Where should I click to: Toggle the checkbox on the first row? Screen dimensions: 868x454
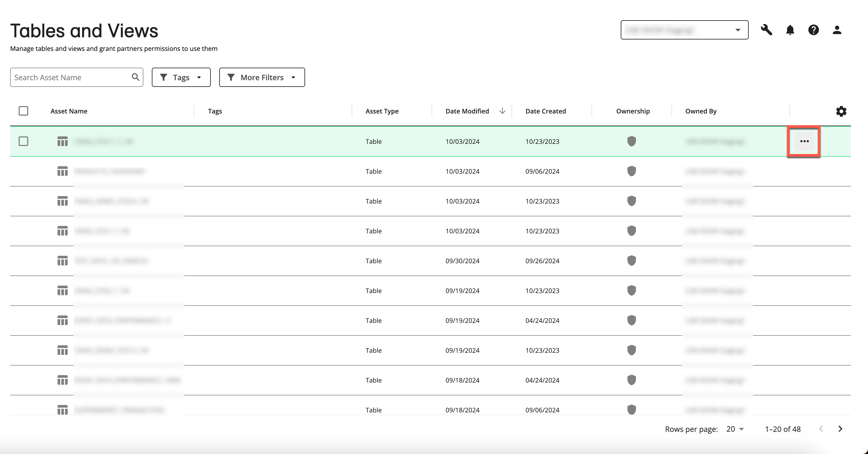click(x=23, y=141)
